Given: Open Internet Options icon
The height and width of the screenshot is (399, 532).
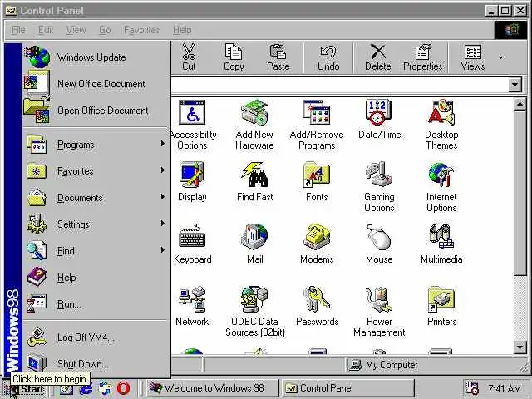Looking at the screenshot, I should (x=441, y=187).
